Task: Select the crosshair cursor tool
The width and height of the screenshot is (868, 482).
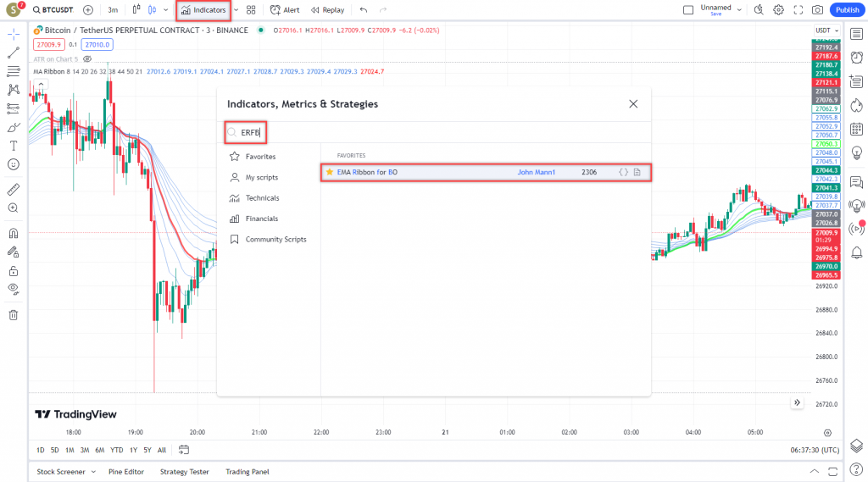Action: 14,35
